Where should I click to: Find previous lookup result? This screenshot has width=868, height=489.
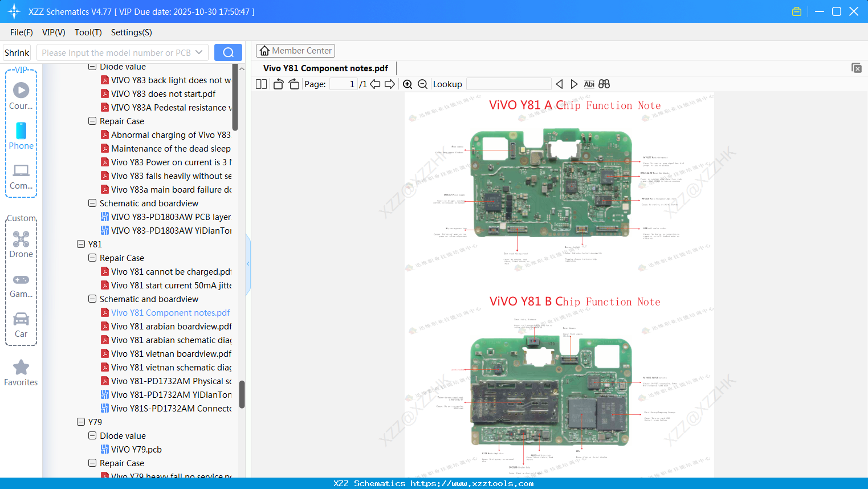pos(559,84)
